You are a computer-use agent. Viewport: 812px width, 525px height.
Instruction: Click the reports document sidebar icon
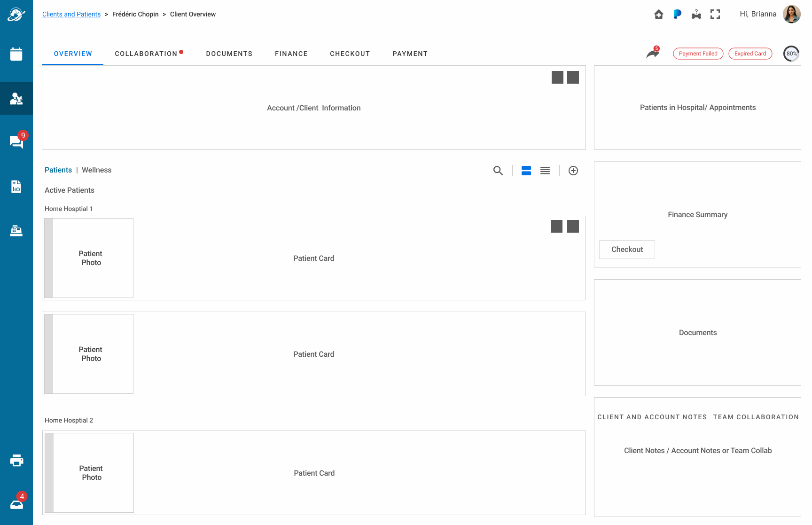click(x=16, y=187)
